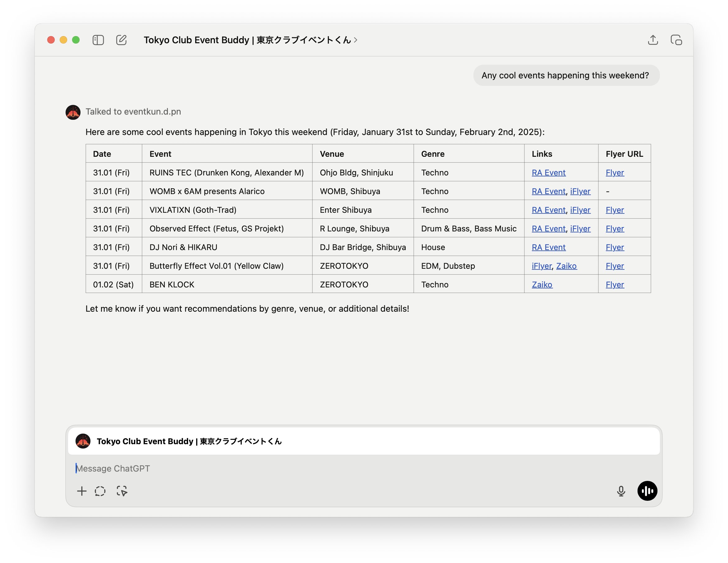Open RA Event link for DJ Nori & HIKARU
This screenshot has width=728, height=563.
click(x=548, y=247)
